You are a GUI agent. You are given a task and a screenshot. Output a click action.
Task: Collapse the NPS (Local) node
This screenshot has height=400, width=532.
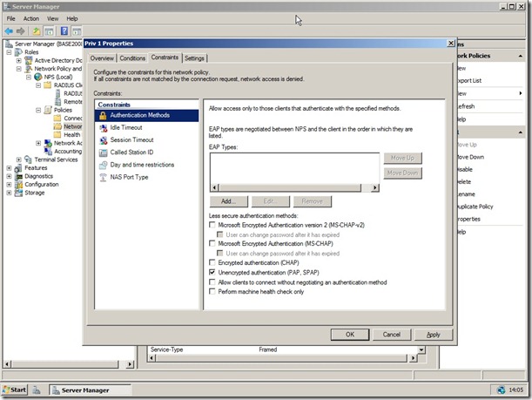[29, 77]
